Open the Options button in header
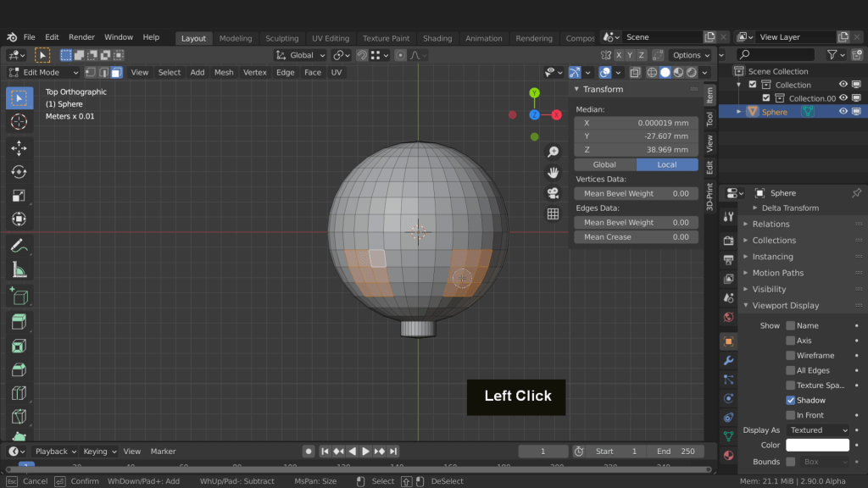Viewport: 868px width, 488px height. click(690, 55)
